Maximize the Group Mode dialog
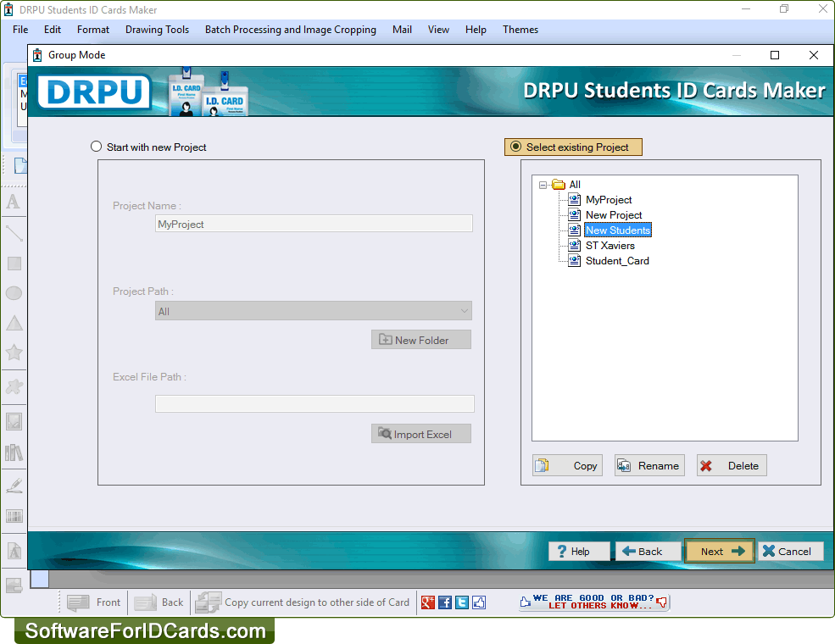This screenshot has height=644, width=835. [x=775, y=55]
